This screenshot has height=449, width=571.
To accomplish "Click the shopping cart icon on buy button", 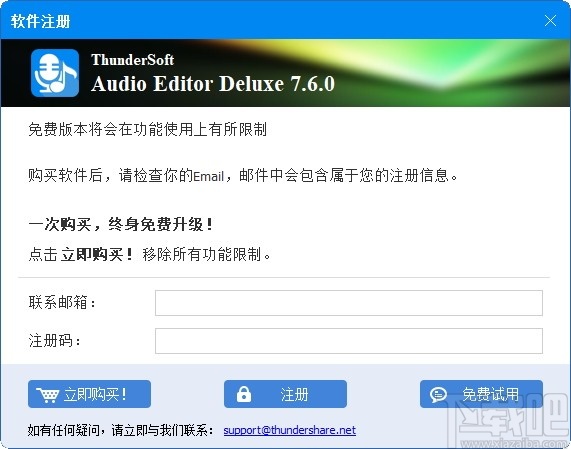I will point(48,394).
